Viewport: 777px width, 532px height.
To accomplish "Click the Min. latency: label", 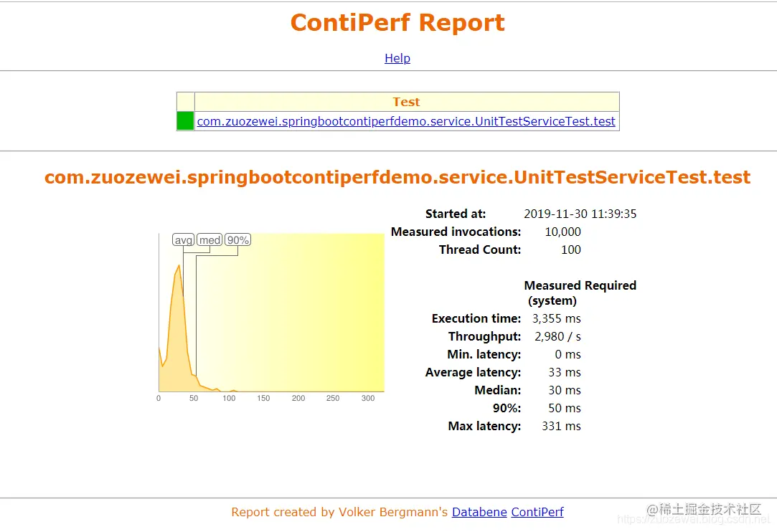I will (484, 354).
